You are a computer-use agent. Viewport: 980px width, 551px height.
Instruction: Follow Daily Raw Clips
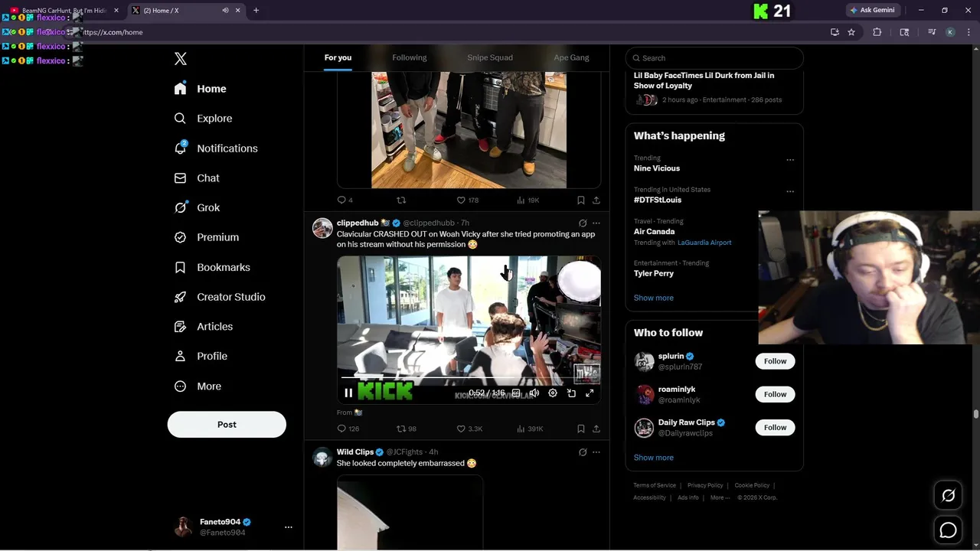[x=775, y=428]
